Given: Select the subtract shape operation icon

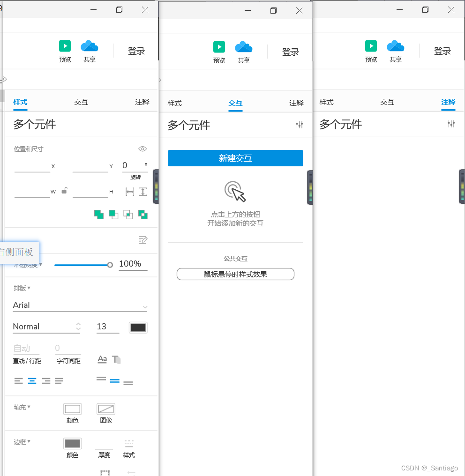Looking at the screenshot, I should pyautogui.click(x=113, y=215).
